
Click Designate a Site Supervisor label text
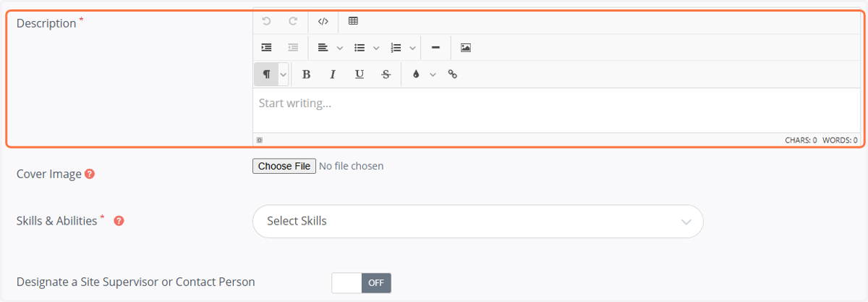[136, 282]
